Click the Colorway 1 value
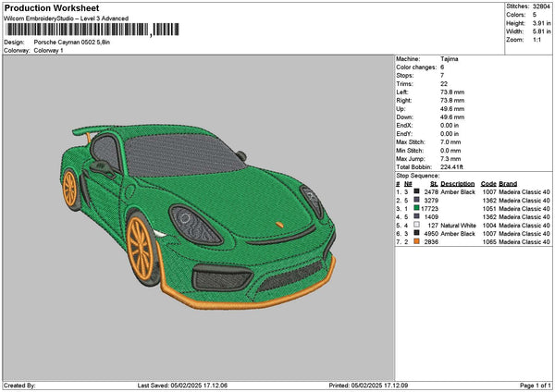 [x=50, y=50]
